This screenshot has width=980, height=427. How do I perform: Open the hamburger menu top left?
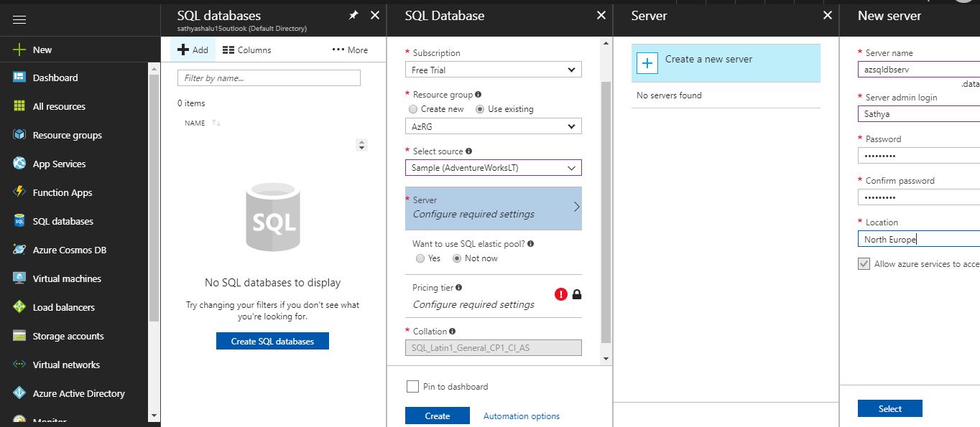[x=19, y=19]
